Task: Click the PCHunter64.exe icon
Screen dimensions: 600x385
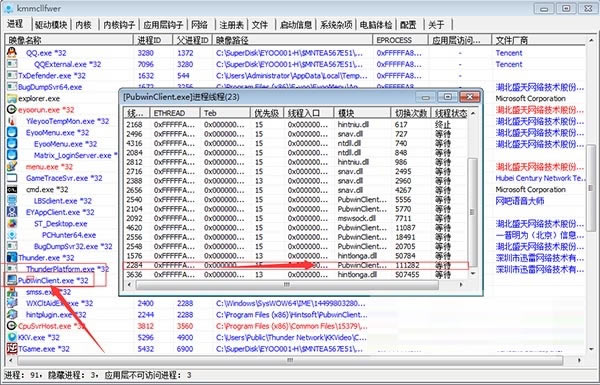Action: pos(12,235)
